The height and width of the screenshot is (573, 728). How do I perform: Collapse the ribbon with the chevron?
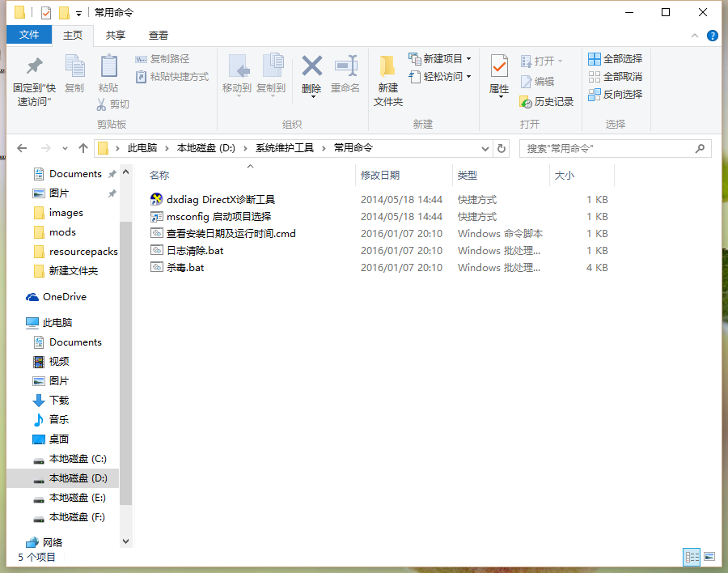[695, 36]
